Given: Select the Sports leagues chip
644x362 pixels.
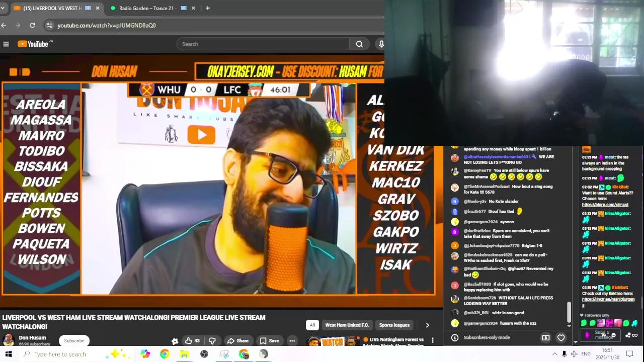Looking at the screenshot, I should click(394, 325).
